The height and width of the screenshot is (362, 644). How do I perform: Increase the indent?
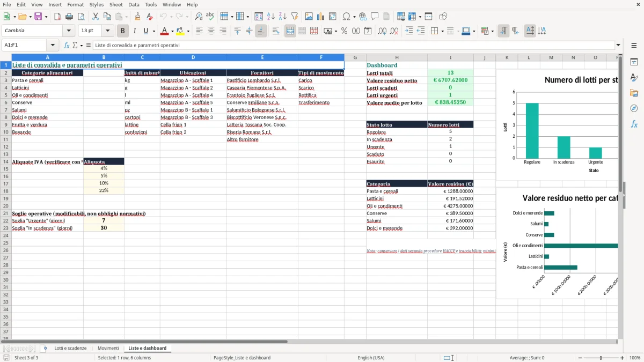[409, 31]
